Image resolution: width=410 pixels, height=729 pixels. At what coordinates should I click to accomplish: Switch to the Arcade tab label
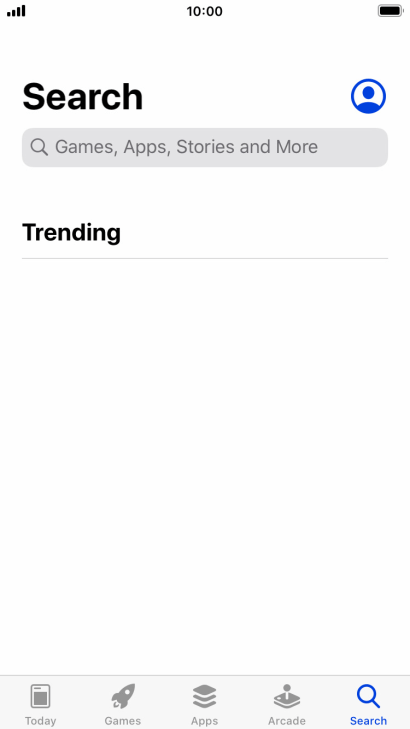[287, 721]
